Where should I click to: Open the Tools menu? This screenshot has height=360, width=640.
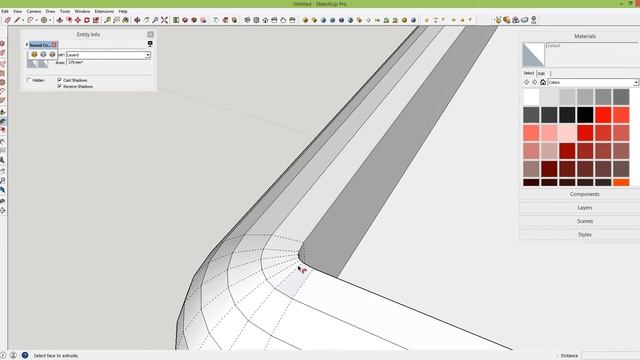[65, 11]
